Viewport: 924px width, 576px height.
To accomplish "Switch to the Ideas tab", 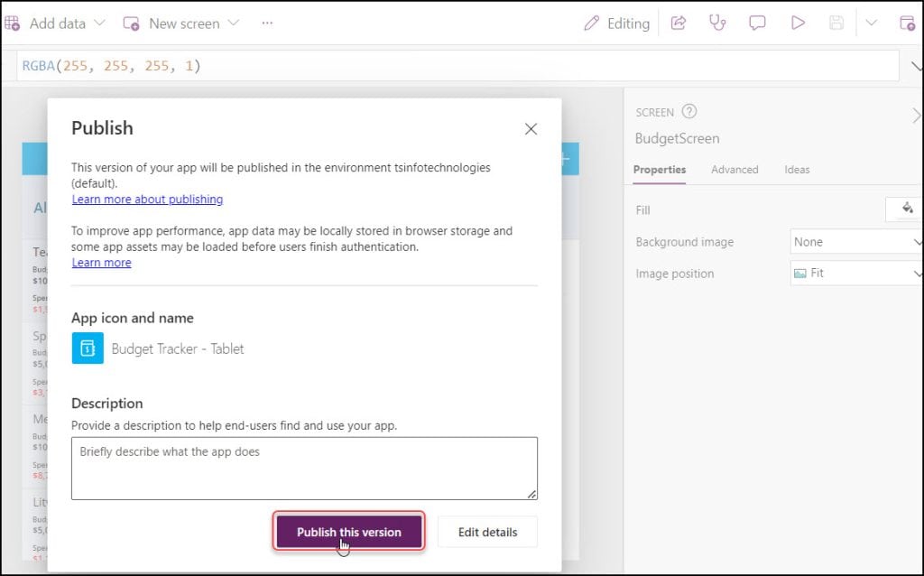I will [x=797, y=170].
